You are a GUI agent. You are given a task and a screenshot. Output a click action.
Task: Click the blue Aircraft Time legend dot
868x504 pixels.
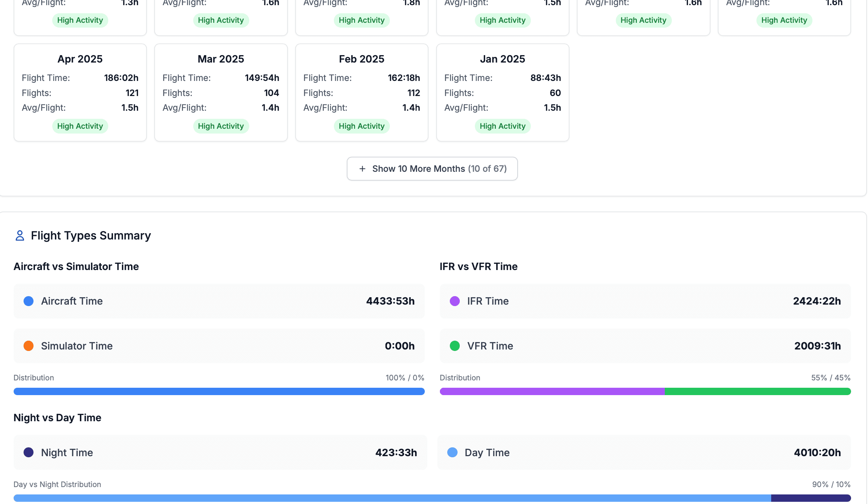pyautogui.click(x=28, y=301)
